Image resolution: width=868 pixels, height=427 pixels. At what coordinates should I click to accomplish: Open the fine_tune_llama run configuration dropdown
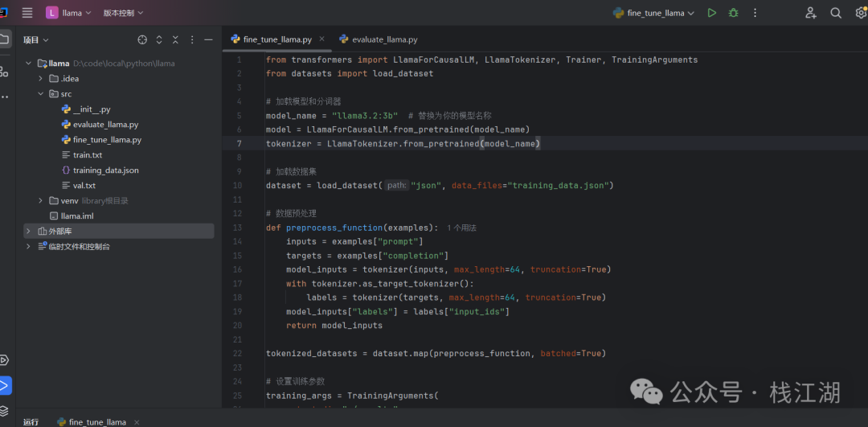point(653,13)
